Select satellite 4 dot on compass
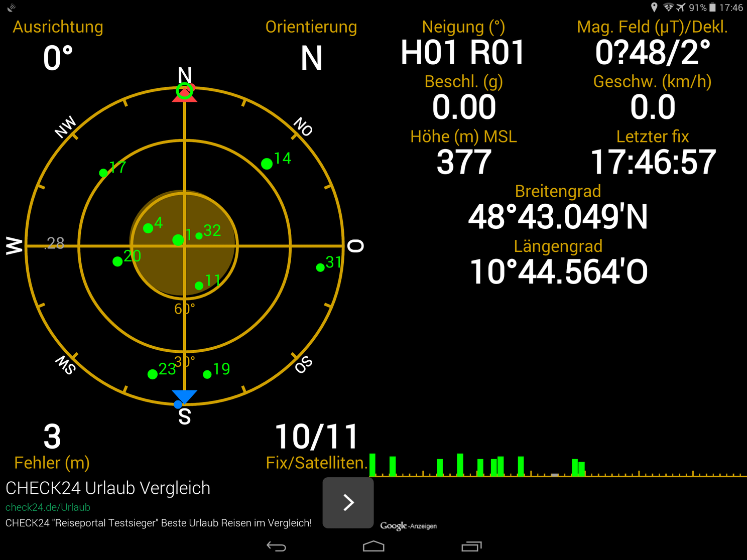747x560 pixels. pos(148,228)
